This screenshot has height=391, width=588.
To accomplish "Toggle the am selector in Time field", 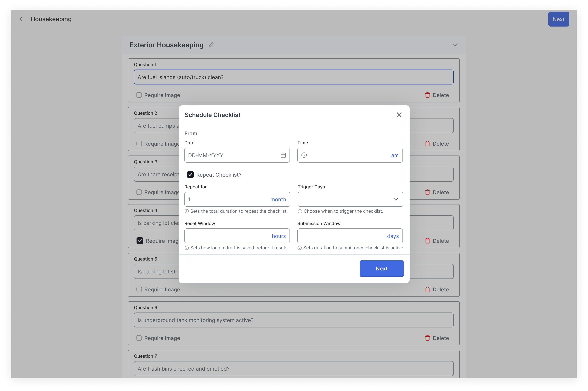I will click(395, 156).
